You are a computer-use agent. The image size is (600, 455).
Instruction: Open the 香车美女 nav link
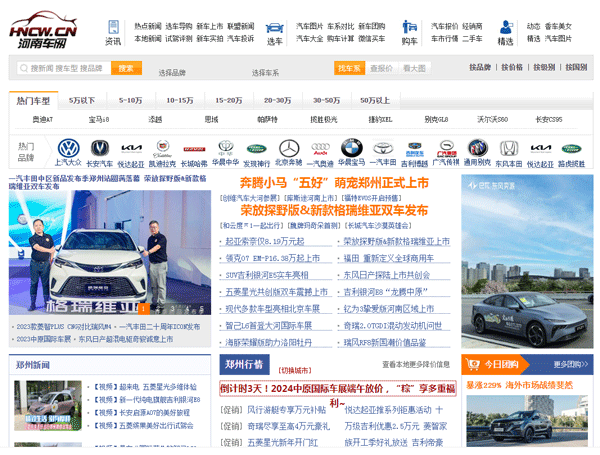[558, 26]
